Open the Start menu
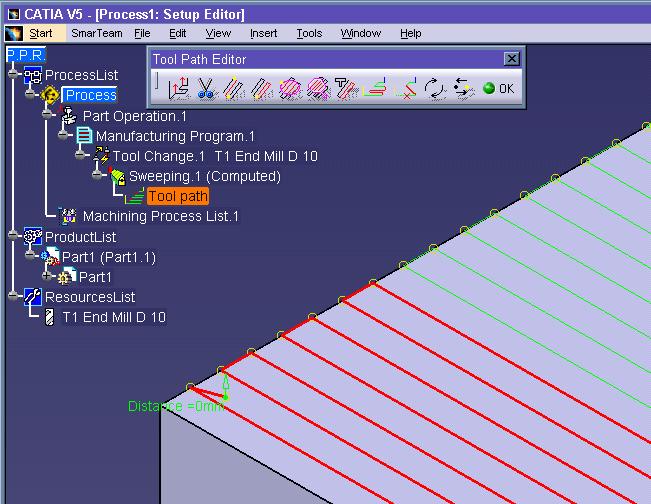 [41, 33]
